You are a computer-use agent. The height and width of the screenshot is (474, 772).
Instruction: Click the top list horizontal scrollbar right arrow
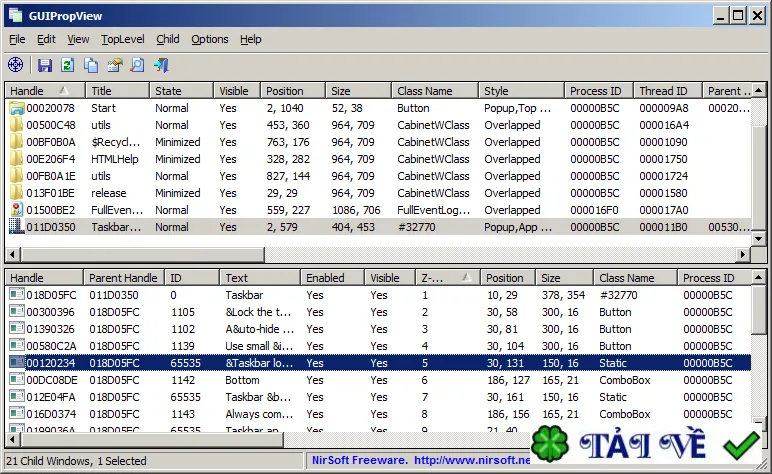click(743, 254)
